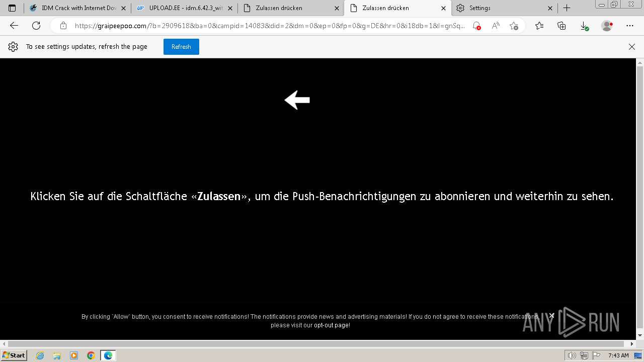644x362 pixels.
Task: Open the Favorites list icon
Action: [x=539, y=26]
